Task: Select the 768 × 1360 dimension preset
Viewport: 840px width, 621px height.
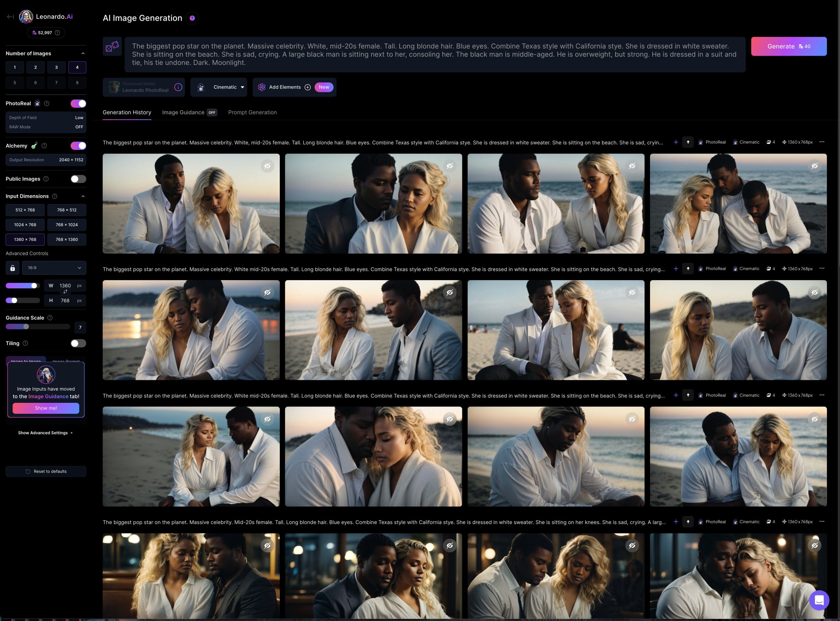Action: pos(67,239)
